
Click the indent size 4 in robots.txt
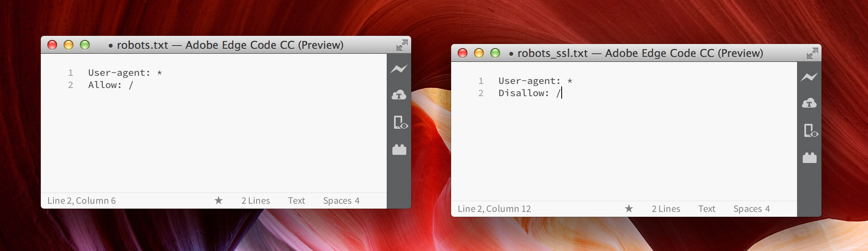click(357, 200)
